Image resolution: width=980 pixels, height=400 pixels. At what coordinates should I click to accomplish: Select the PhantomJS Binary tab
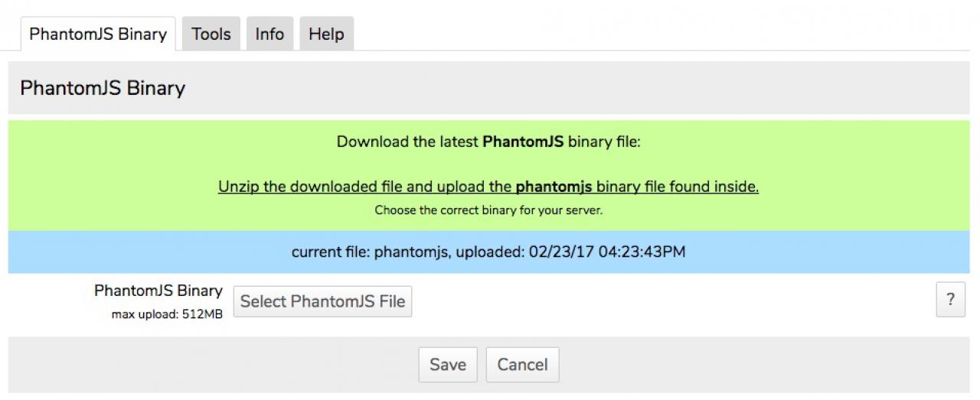point(98,34)
